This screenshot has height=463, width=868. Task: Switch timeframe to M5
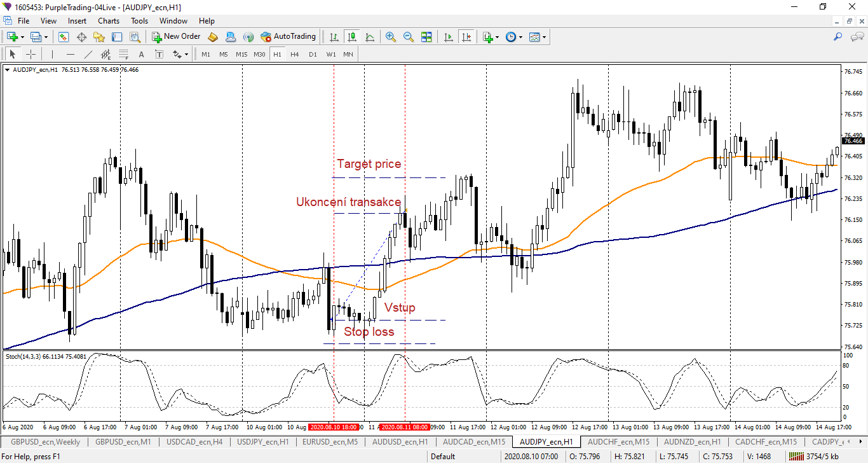click(x=224, y=54)
